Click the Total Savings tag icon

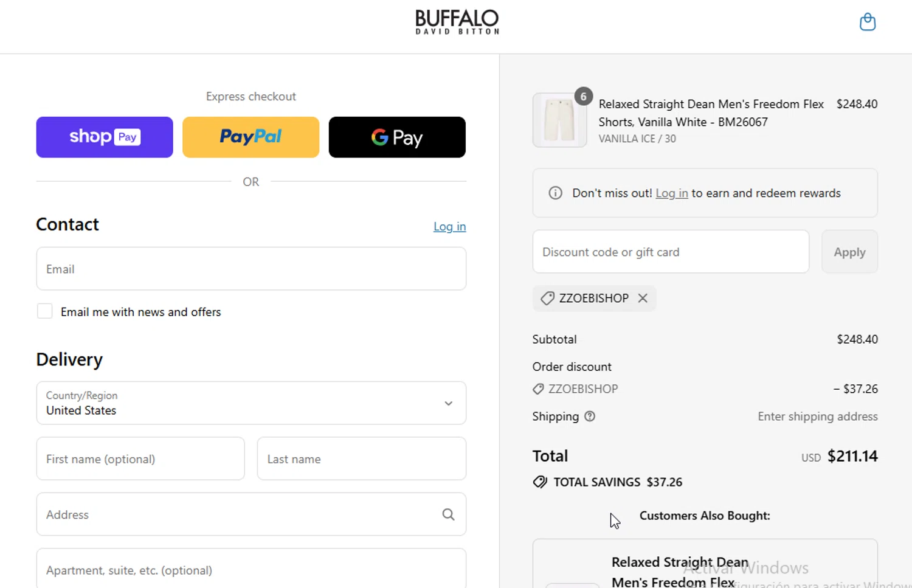coord(540,482)
